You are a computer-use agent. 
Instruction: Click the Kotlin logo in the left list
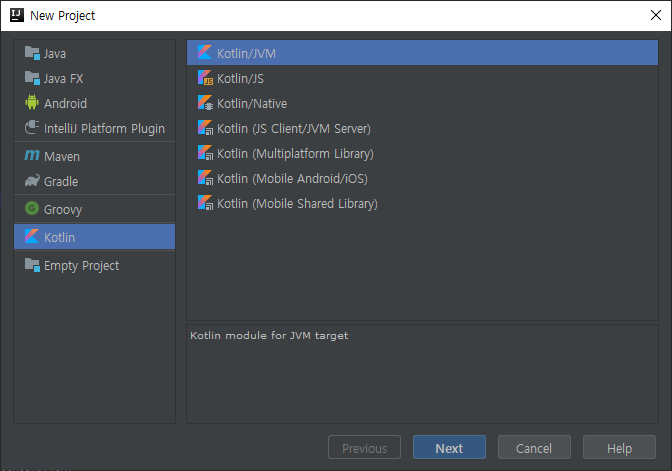coord(32,237)
